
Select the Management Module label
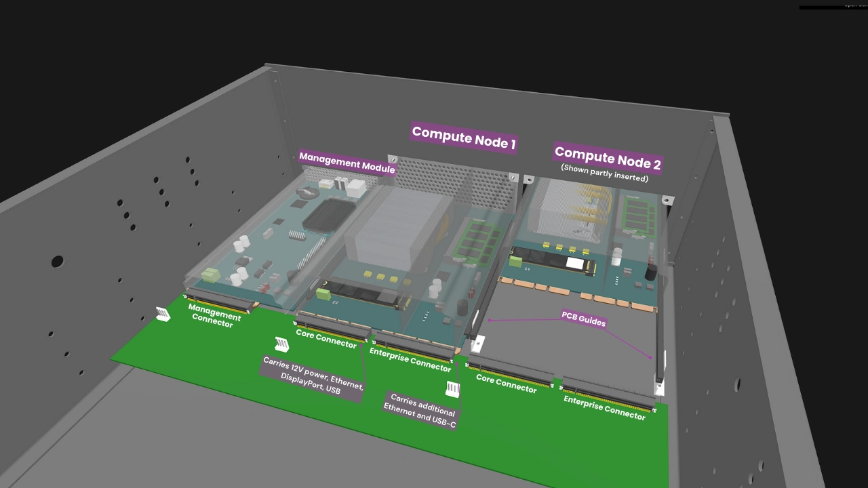pyautogui.click(x=347, y=163)
